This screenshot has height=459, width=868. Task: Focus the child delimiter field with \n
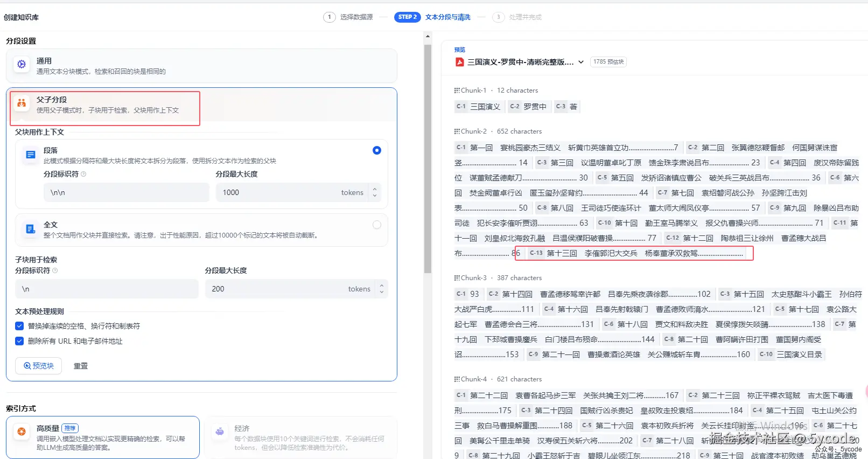click(x=107, y=289)
